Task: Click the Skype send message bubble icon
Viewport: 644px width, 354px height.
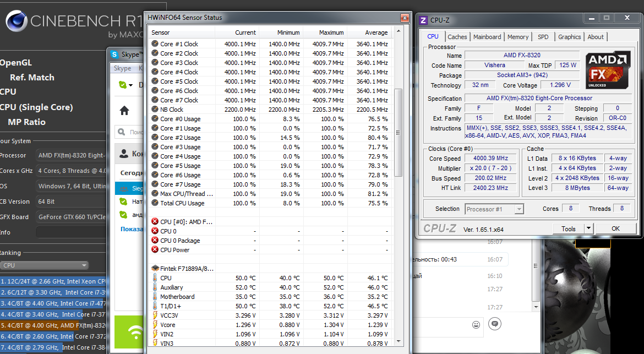Action: 495,324
